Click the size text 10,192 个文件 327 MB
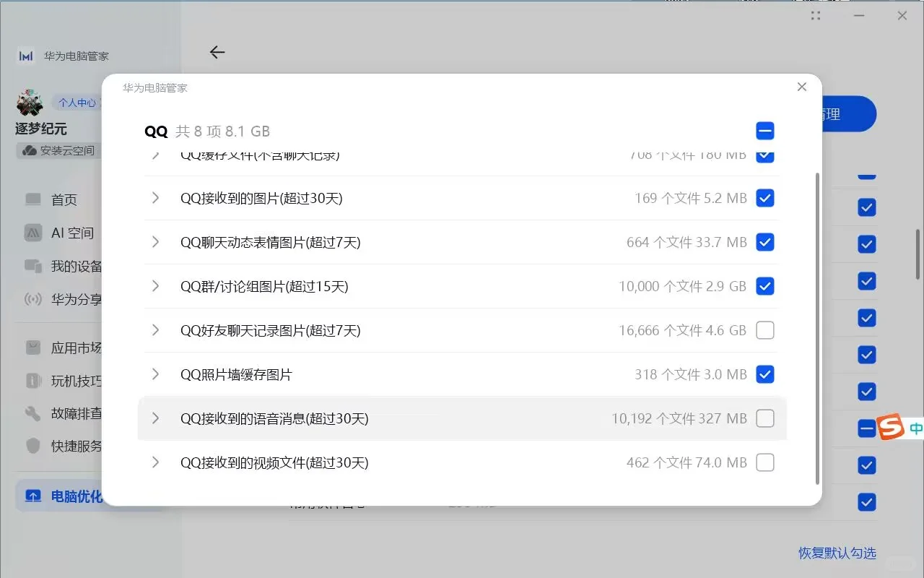 679,418
